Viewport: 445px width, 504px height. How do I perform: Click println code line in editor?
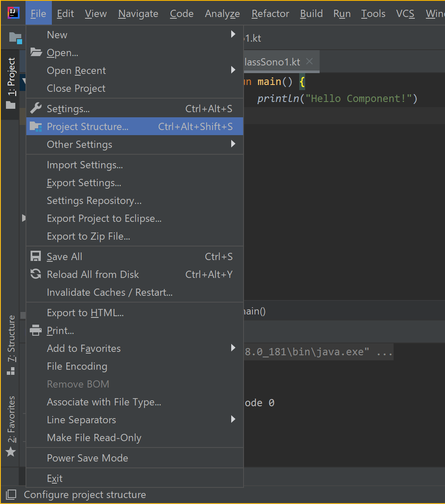(x=337, y=98)
